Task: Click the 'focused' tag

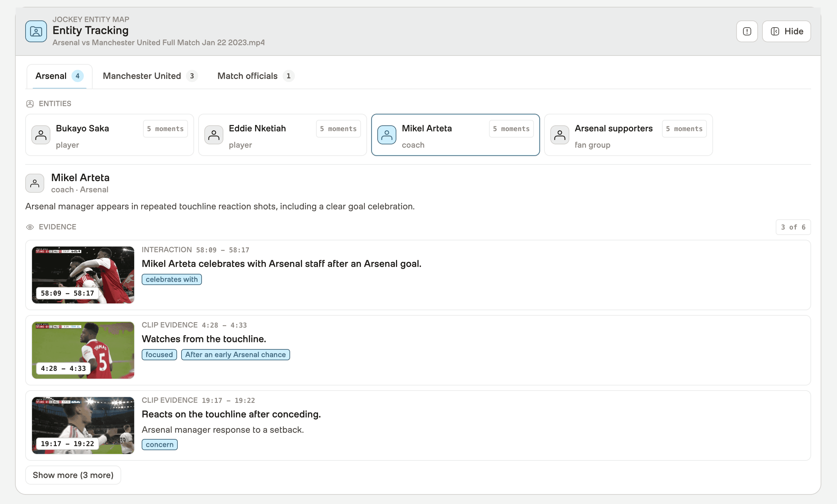Action: click(159, 355)
